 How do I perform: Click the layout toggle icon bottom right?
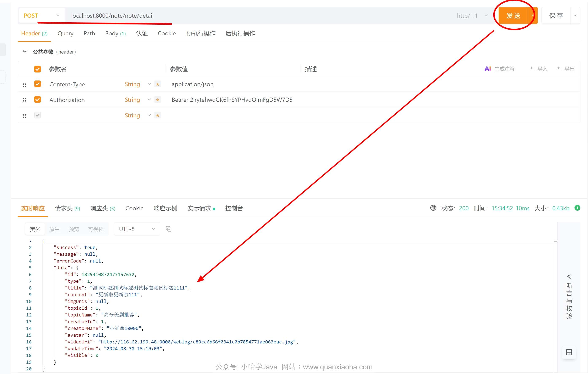[569, 352]
